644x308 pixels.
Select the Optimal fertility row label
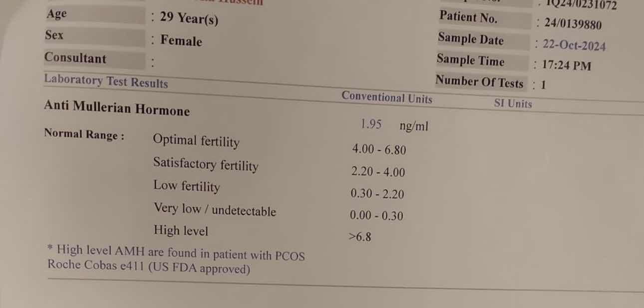pos(196,140)
